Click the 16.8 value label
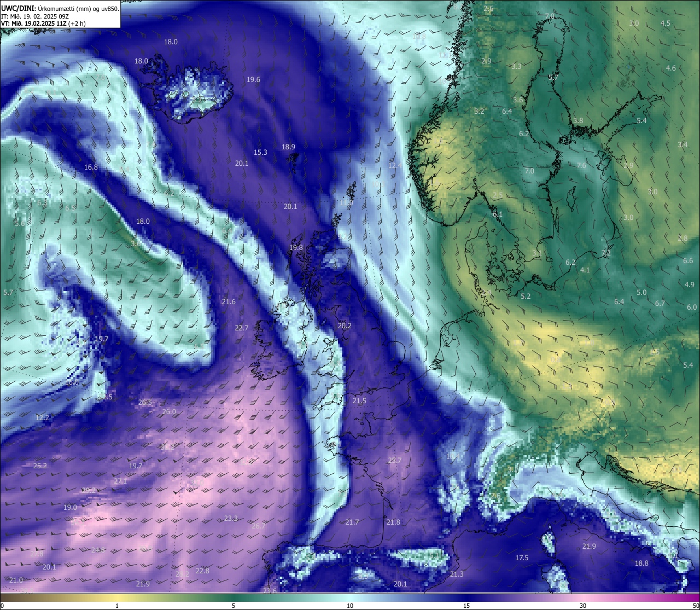The width and height of the screenshot is (700, 610). coord(91,167)
